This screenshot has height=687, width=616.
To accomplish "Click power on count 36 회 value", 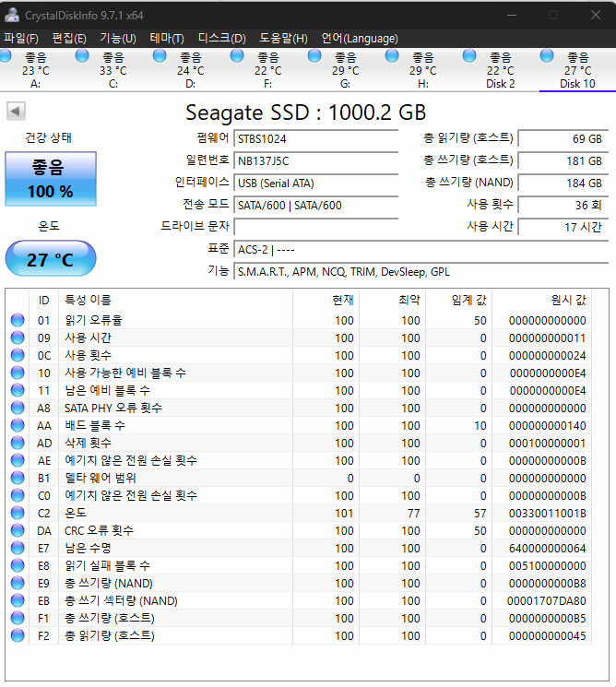I will [x=563, y=205].
